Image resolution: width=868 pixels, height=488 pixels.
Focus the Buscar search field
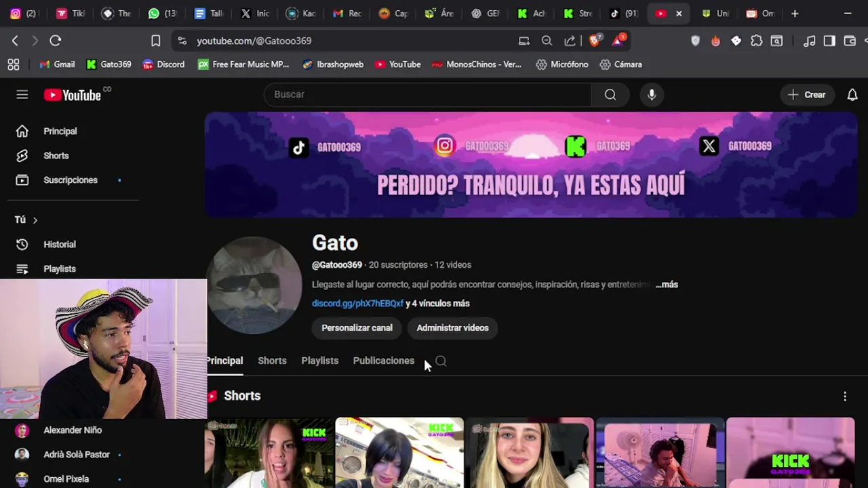427,95
